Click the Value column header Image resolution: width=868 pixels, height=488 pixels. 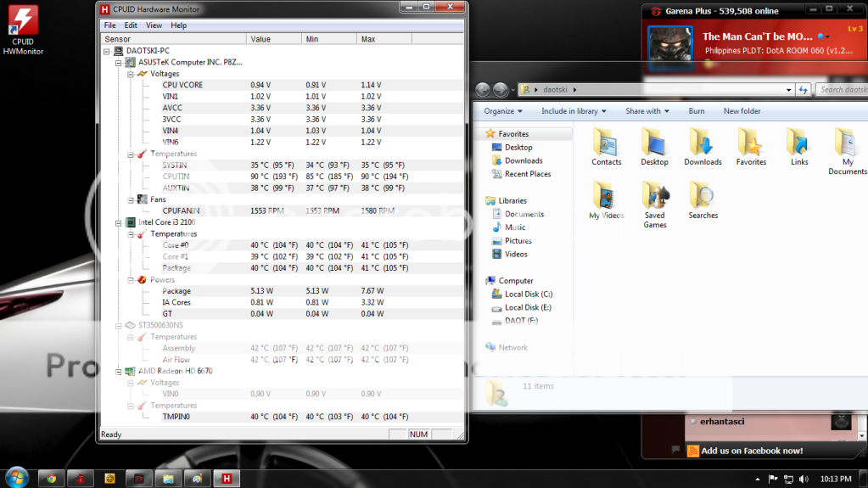coord(274,39)
